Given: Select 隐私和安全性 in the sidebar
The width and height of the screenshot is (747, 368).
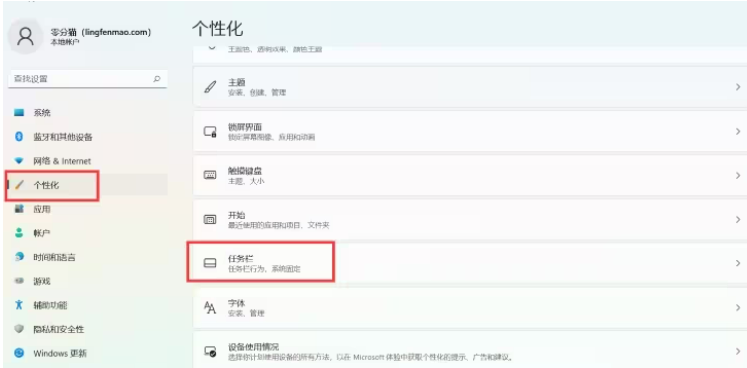Looking at the screenshot, I should tap(88, 329).
